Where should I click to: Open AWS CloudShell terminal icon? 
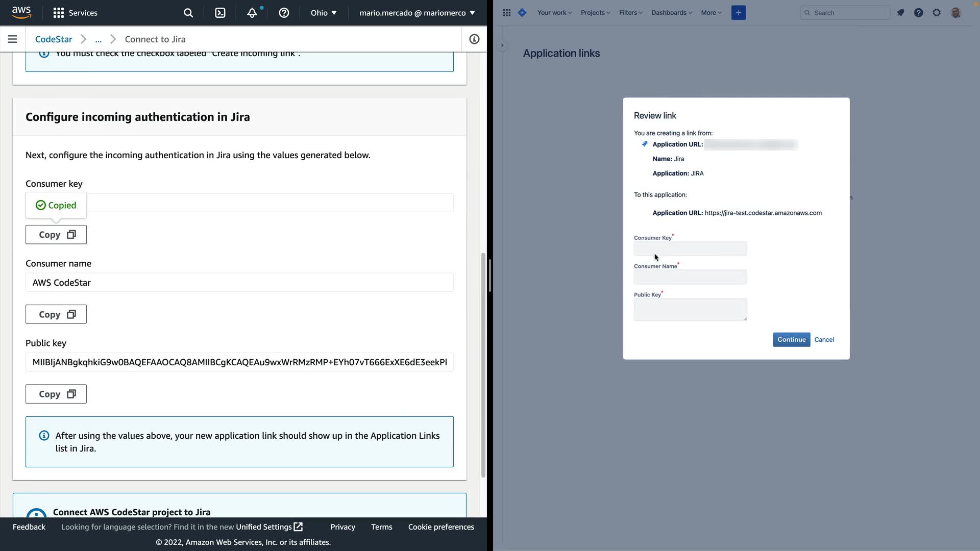tap(220, 13)
